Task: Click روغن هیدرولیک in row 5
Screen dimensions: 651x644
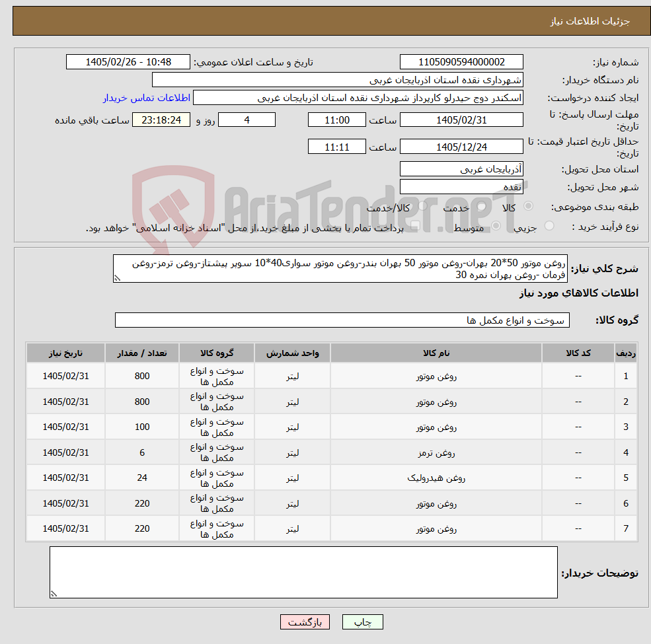Action: (x=436, y=478)
